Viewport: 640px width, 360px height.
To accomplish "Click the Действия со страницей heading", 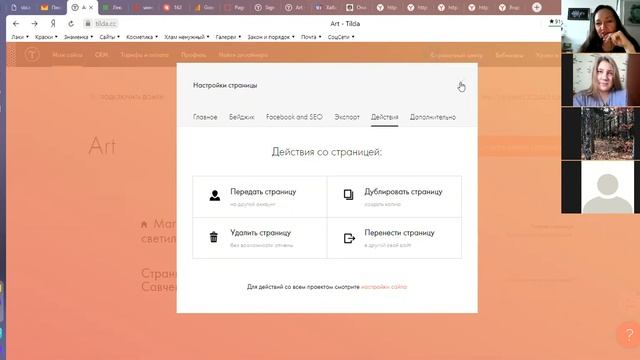I will (327, 152).
